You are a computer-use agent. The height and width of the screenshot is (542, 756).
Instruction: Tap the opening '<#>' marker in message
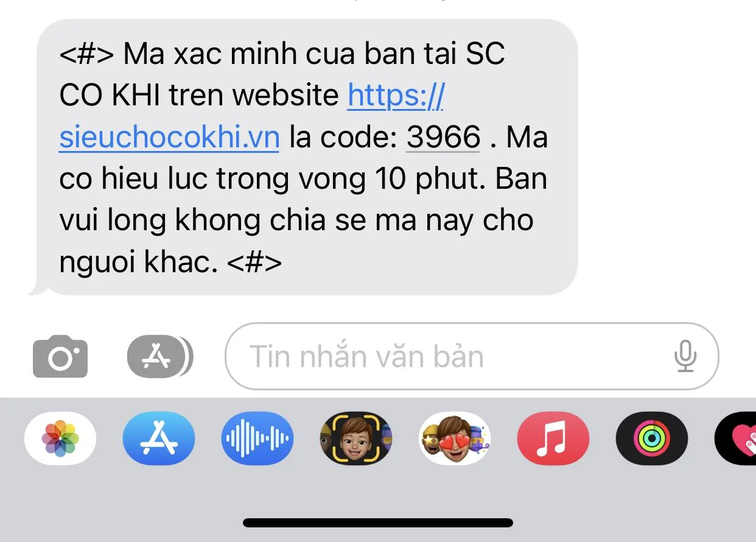pyautogui.click(x=86, y=54)
